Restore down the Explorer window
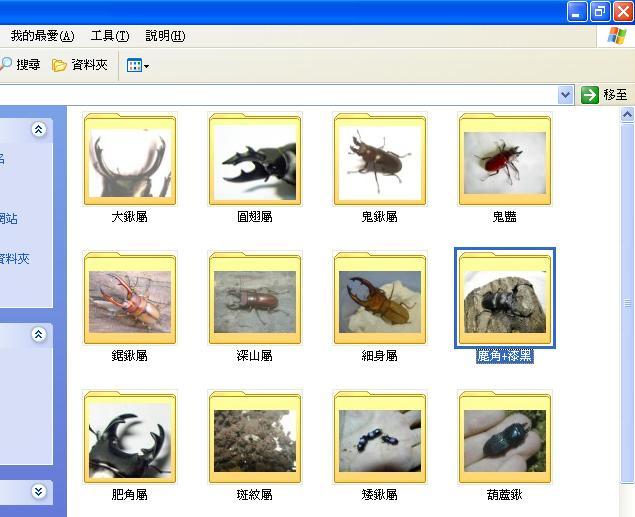 [x=600, y=11]
